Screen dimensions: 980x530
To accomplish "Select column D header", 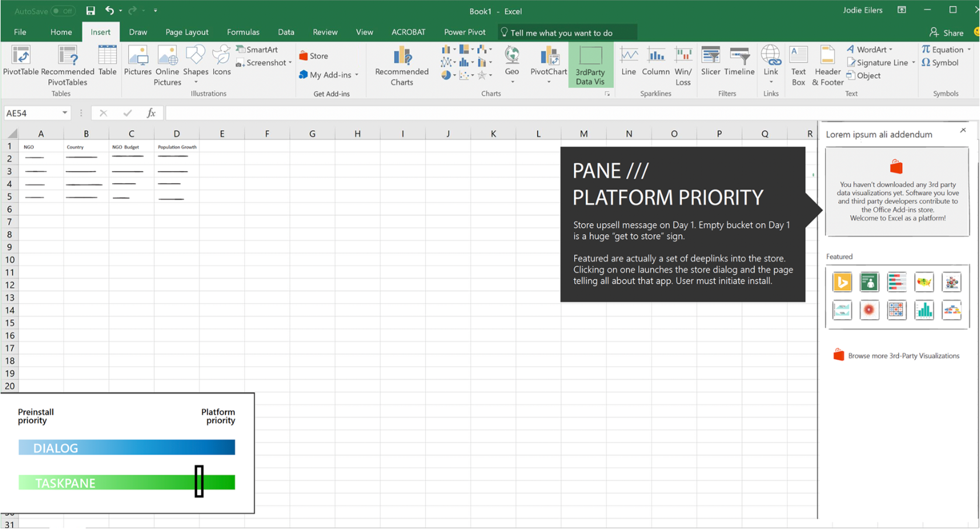I will [x=176, y=134].
